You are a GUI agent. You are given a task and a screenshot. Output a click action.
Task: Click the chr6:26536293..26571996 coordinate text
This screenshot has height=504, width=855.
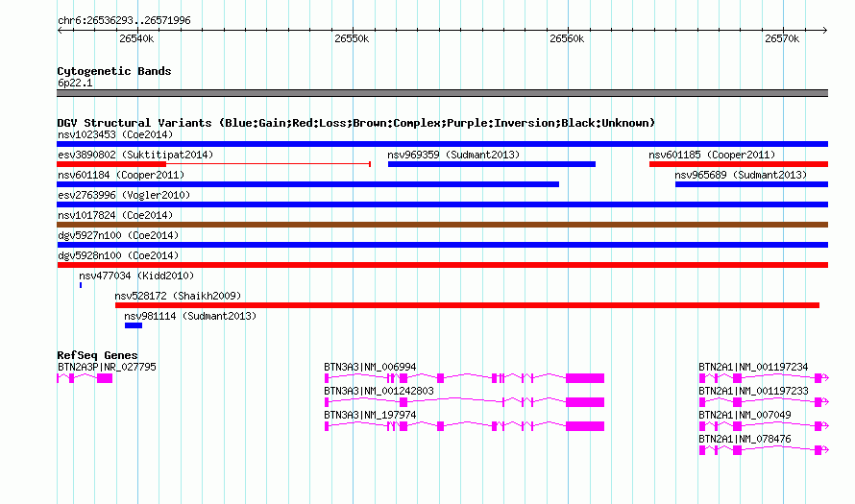tap(124, 21)
